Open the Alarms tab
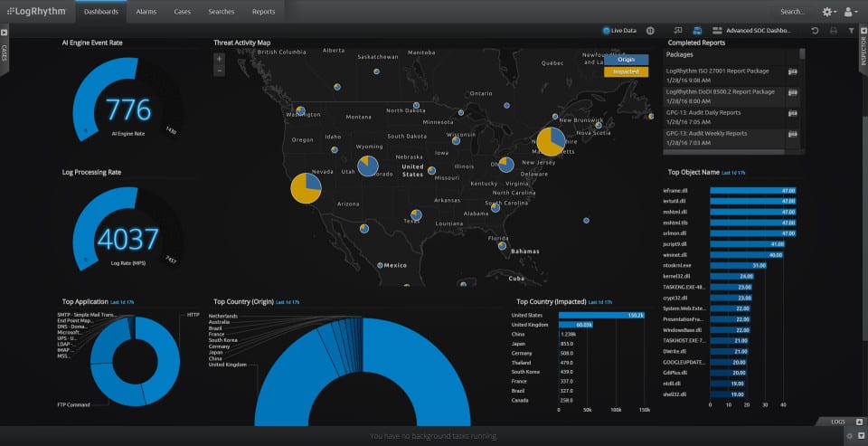Image resolution: width=868 pixels, height=446 pixels. tap(146, 12)
